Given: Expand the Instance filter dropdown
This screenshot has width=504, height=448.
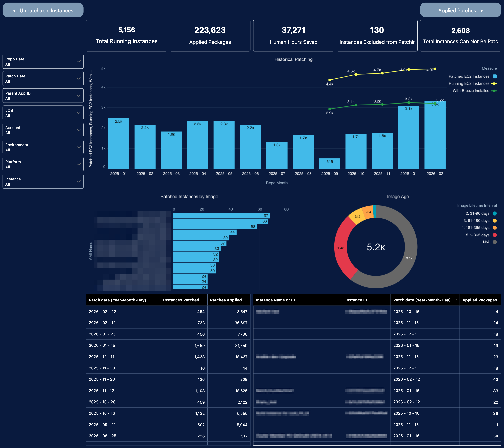Looking at the screenshot, I should pyautogui.click(x=43, y=181).
